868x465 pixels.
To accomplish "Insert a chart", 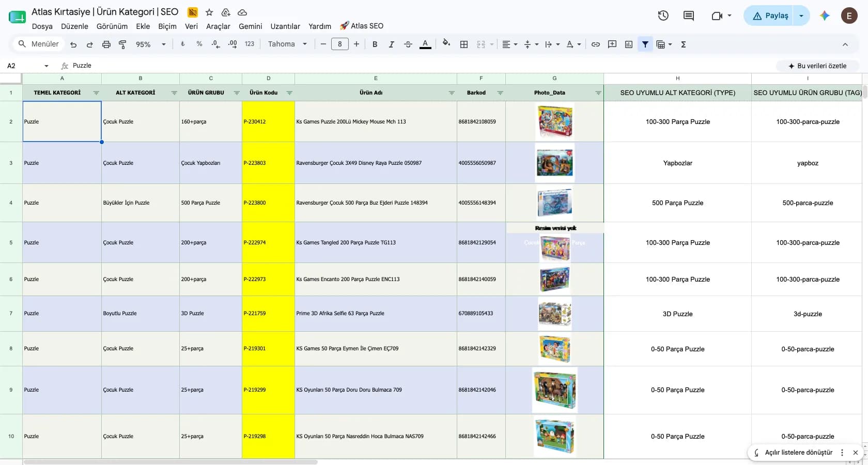I will click(x=628, y=44).
